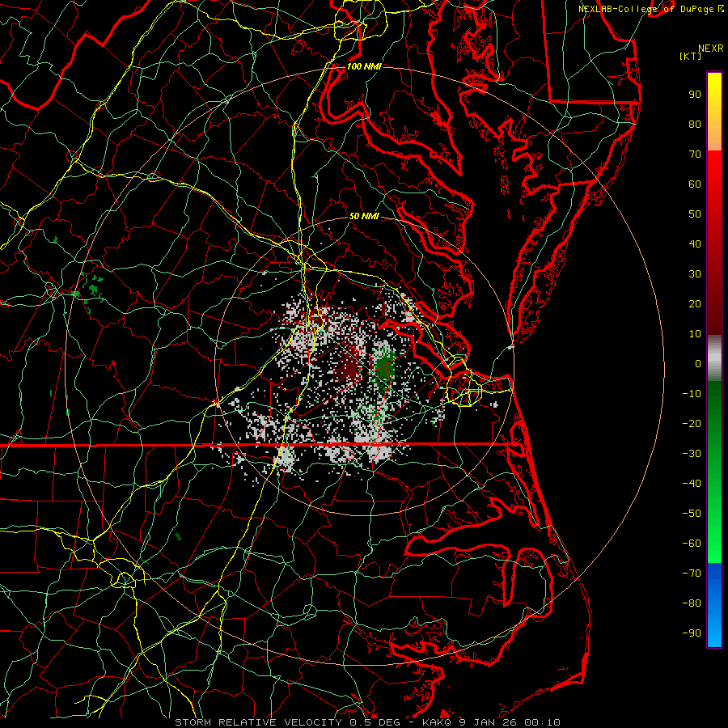This screenshot has height=728, width=728.
Task: Click the 0 value on velocity scale
Action: [x=698, y=364]
